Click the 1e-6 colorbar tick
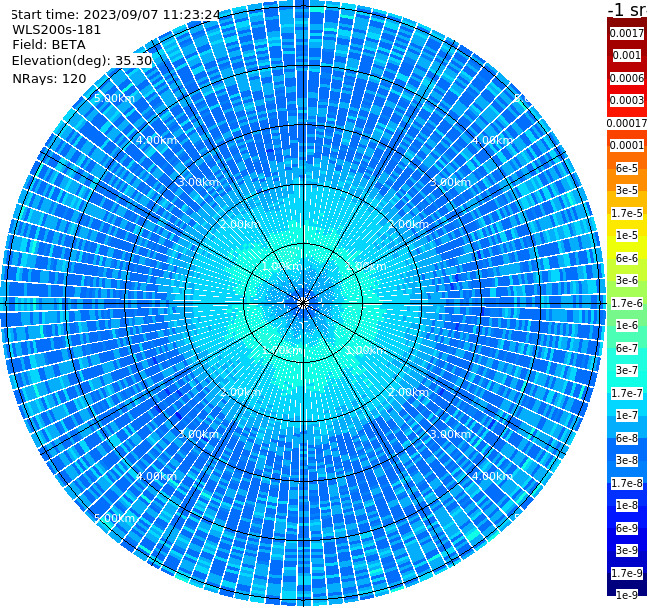647x607 pixels. pos(627,325)
